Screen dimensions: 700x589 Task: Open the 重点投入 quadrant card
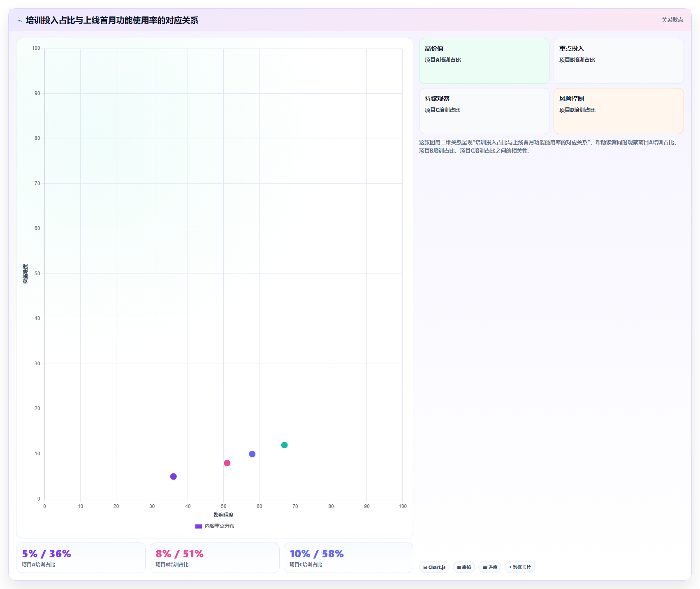619,61
